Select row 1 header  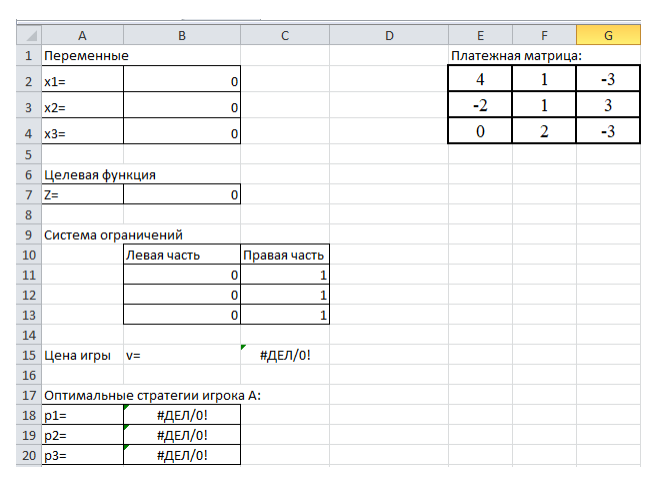pos(29,55)
